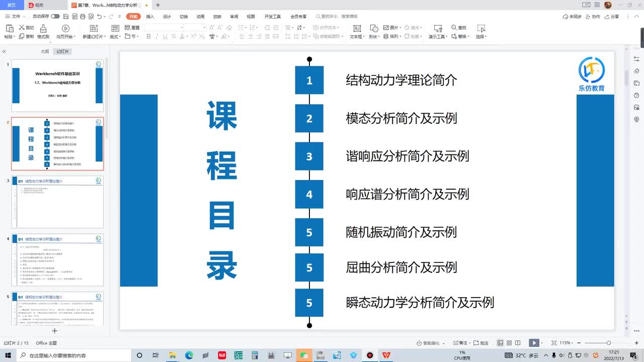
Task: Collapse the slide thumbnail panel
Action: pos(4,52)
